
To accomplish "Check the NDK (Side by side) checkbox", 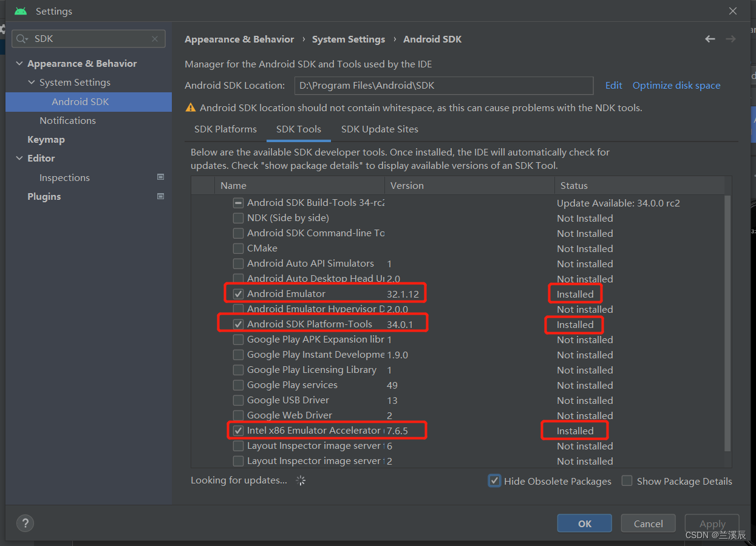I will point(238,218).
